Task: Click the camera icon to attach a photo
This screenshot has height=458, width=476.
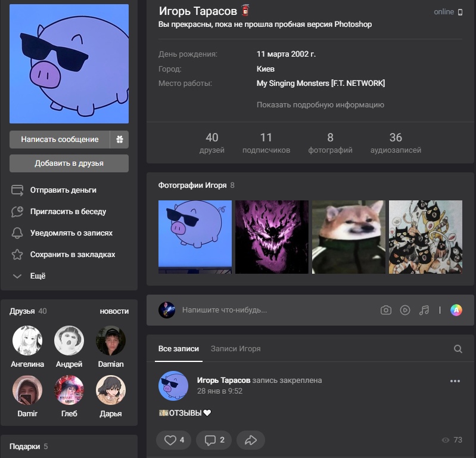Action: pos(386,310)
